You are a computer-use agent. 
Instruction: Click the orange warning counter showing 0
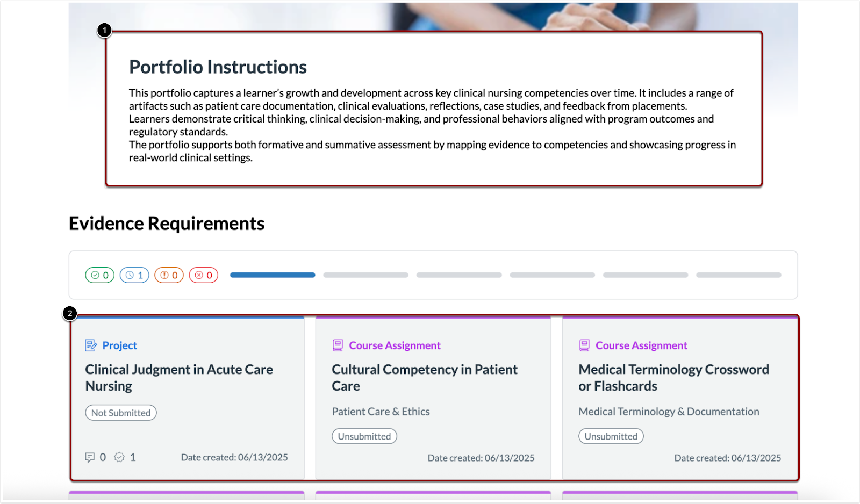(169, 275)
